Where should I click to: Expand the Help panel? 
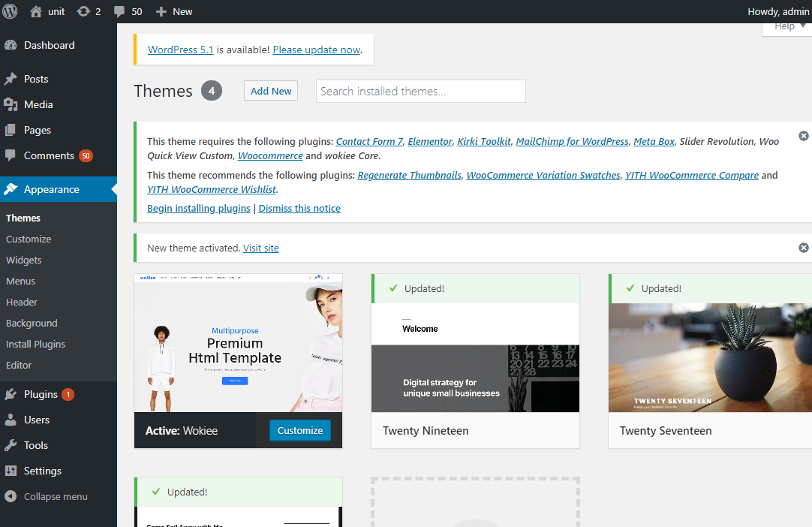(785, 26)
